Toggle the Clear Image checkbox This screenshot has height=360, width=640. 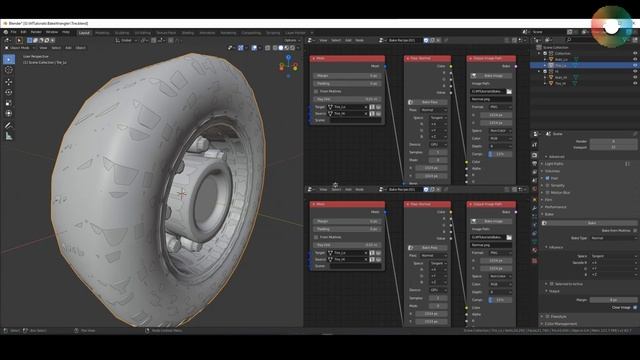pyautogui.click(x=635, y=307)
